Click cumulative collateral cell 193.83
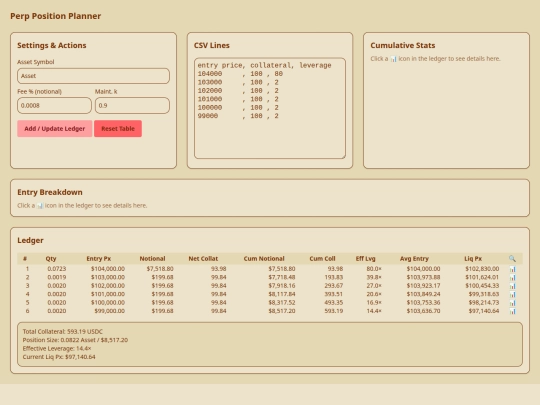The height and width of the screenshot is (405, 540). (334, 277)
